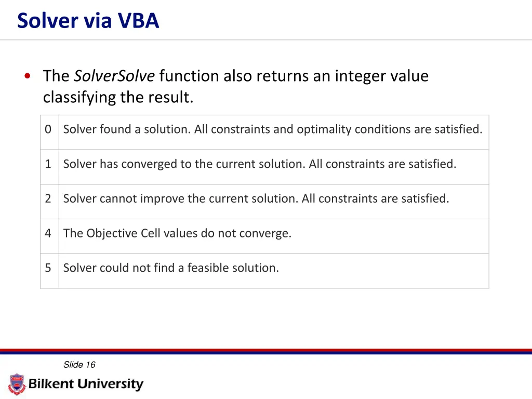Screen dimensions: 532x399
Task: Click the Bilkent University crest logo
Action: [x=17, y=384]
